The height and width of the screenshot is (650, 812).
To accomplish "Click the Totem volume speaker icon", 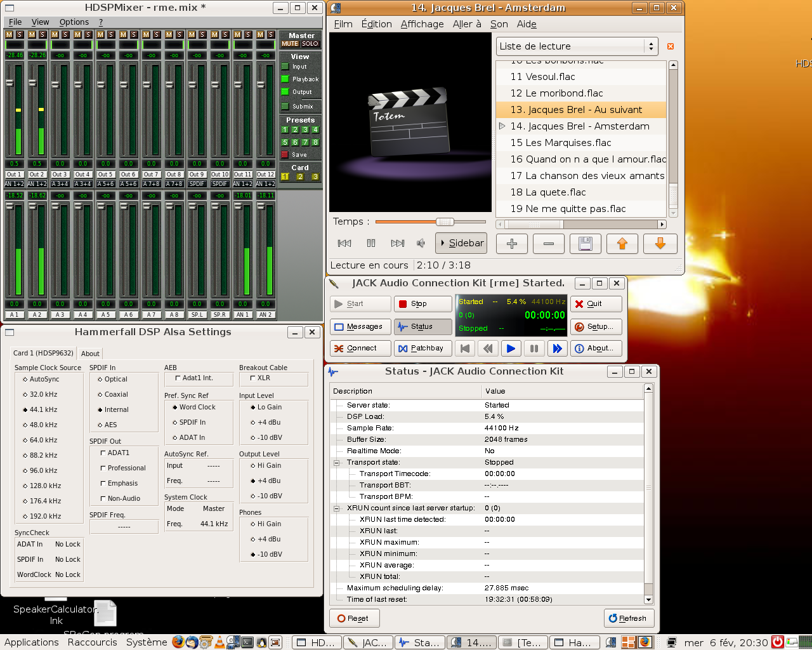I will pos(421,243).
